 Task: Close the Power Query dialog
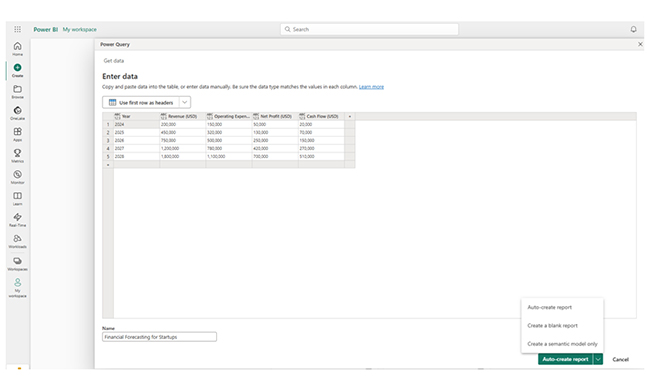pos(640,44)
